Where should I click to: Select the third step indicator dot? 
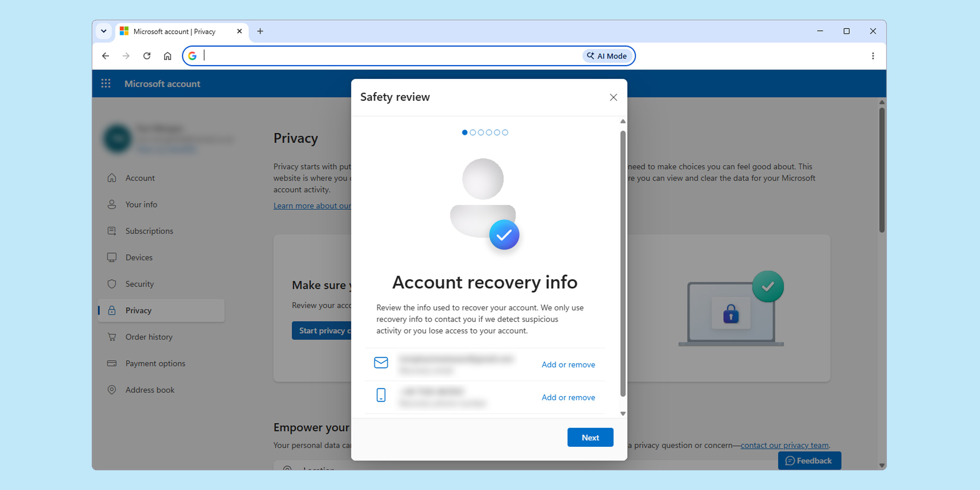(481, 132)
